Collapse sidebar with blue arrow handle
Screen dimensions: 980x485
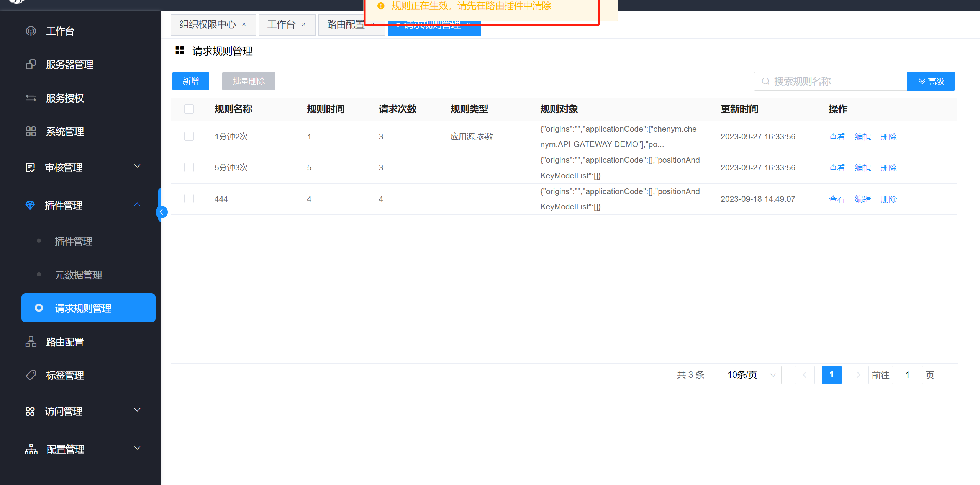pyautogui.click(x=162, y=212)
